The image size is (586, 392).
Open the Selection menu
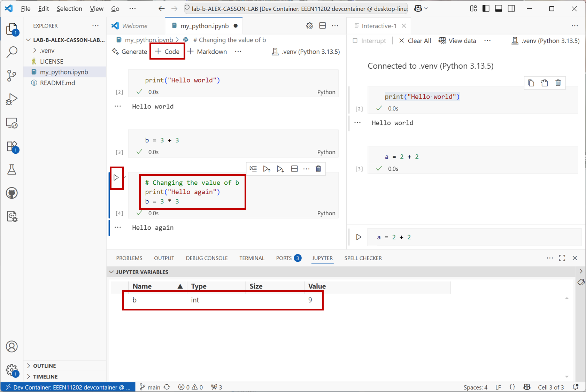click(x=69, y=9)
